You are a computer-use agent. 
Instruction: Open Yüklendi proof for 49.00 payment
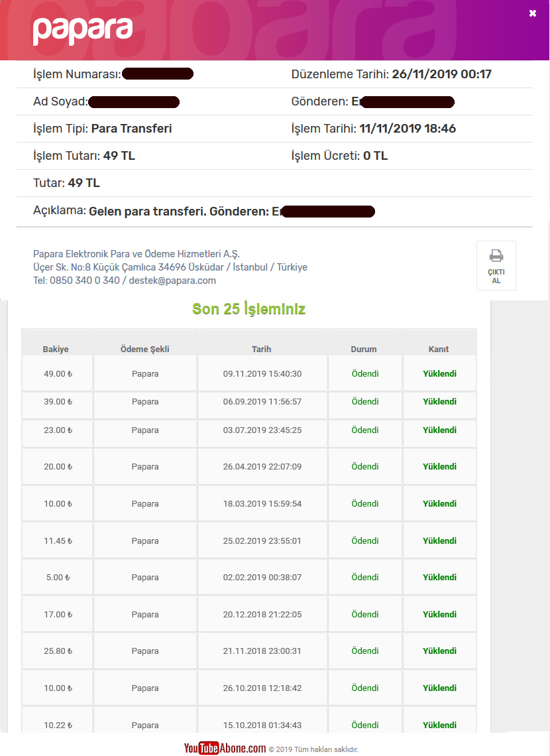point(439,373)
